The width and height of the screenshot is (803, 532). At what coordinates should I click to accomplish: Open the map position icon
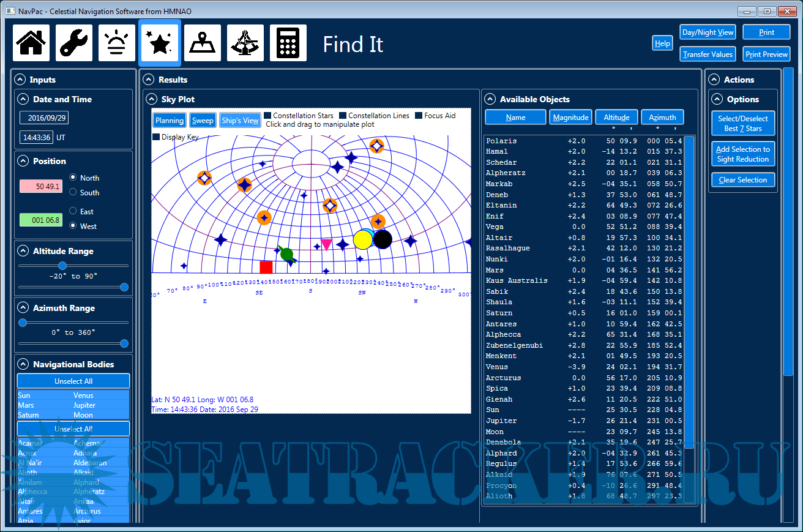click(x=203, y=43)
